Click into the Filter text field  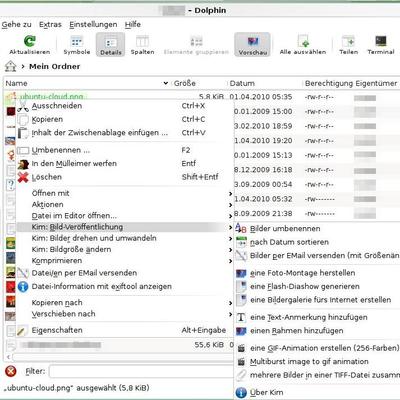click(x=141, y=371)
